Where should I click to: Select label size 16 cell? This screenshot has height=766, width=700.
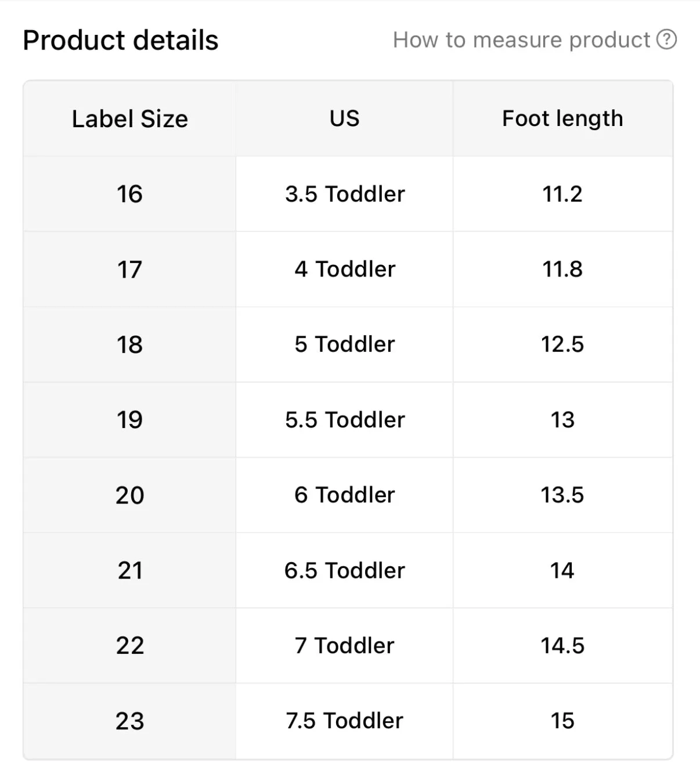[130, 194]
